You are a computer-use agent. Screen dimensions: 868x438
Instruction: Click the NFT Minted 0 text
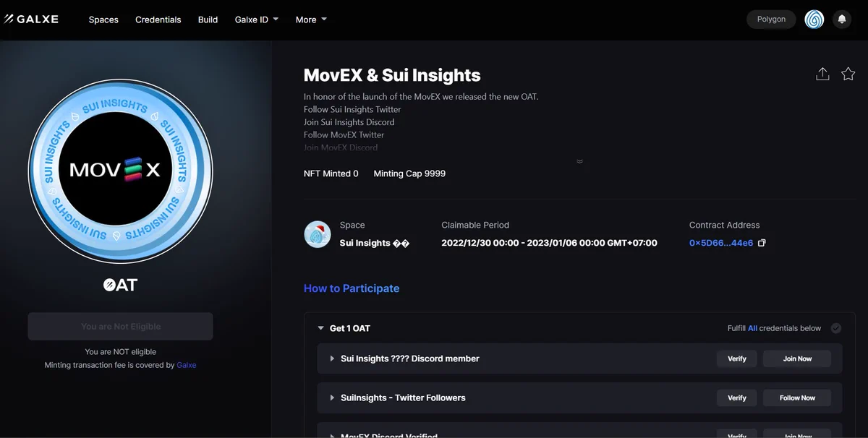[331, 173]
